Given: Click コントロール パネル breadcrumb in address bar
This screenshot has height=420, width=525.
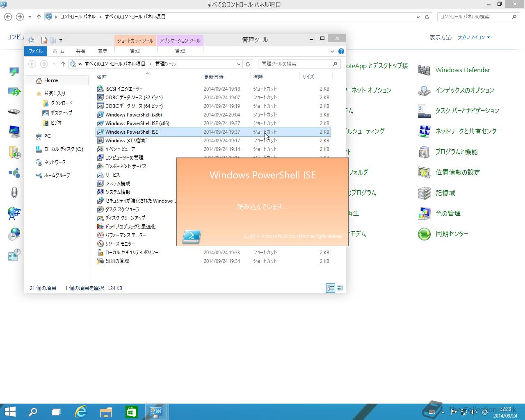Looking at the screenshot, I should 78,17.
